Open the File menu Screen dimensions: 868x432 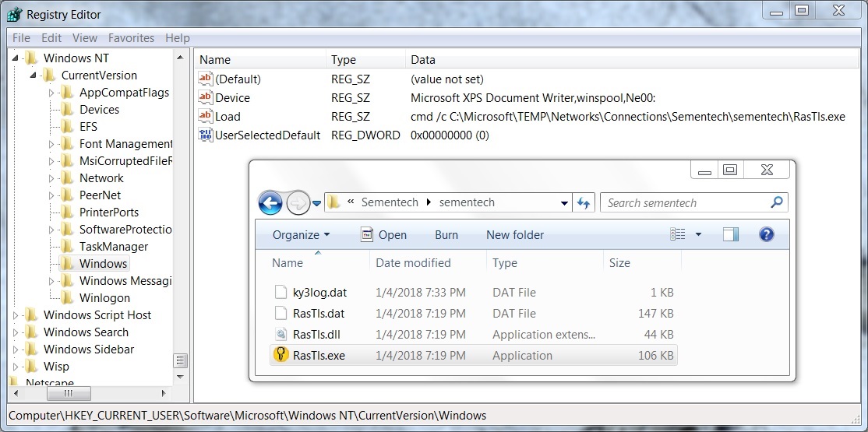pyautogui.click(x=21, y=38)
